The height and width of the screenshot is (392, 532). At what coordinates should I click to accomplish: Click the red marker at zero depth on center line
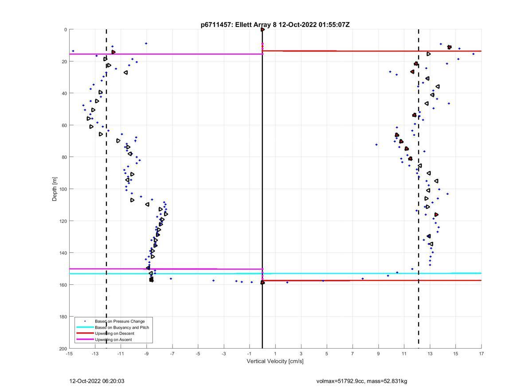point(262,30)
